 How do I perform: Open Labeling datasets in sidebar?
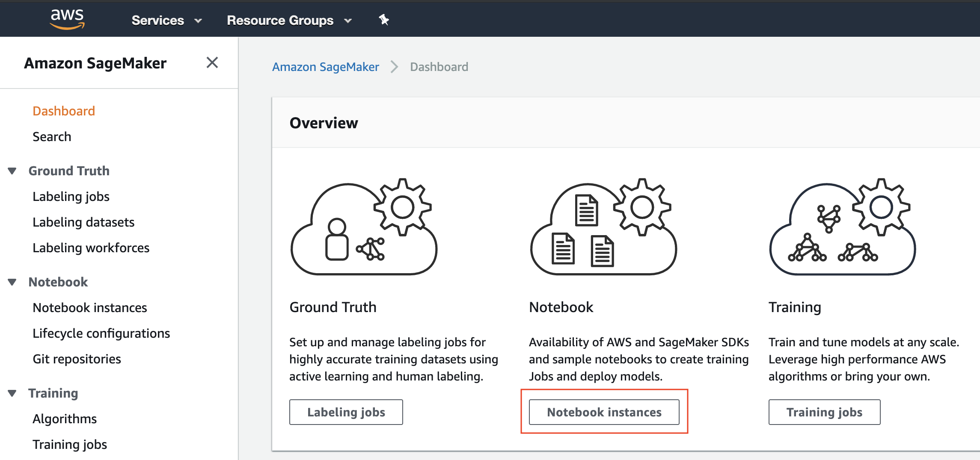(x=83, y=222)
